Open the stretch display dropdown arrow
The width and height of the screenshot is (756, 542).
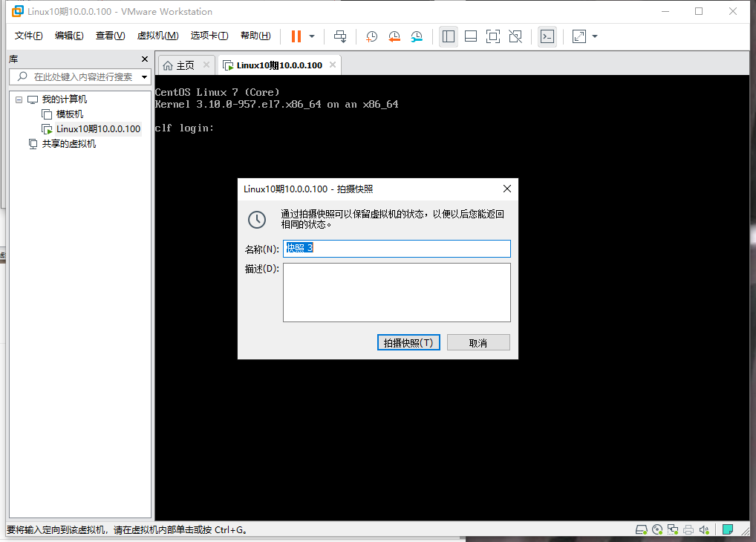[x=595, y=36]
